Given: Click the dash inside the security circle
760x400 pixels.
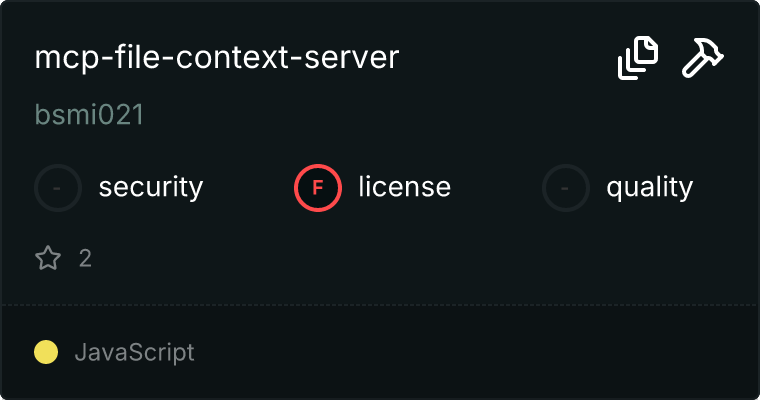Looking at the screenshot, I should tap(58, 187).
